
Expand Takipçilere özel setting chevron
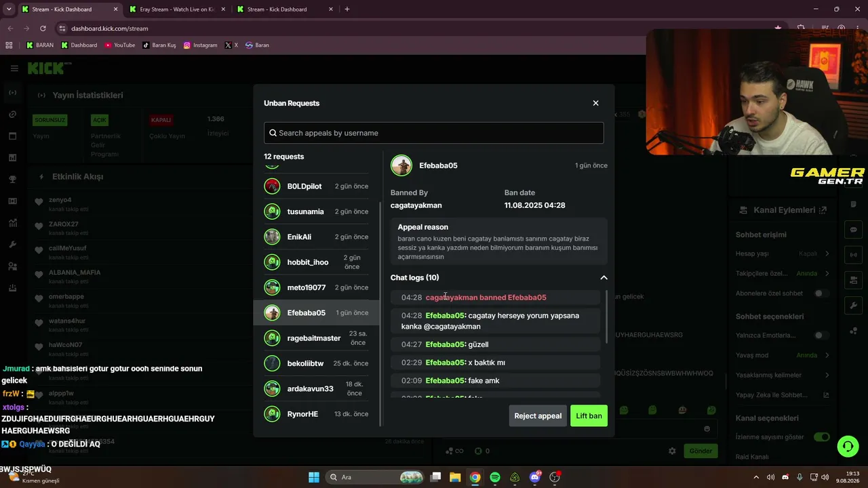click(827, 273)
